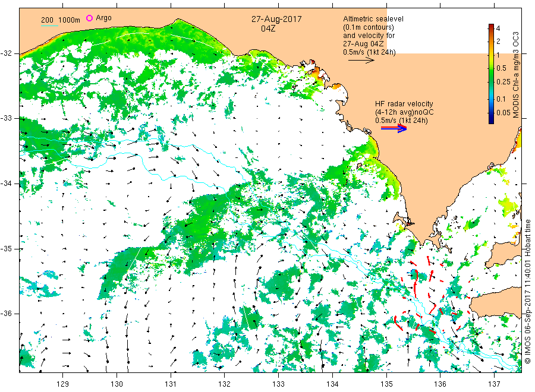Click latitude axis label -32

click(x=6, y=53)
